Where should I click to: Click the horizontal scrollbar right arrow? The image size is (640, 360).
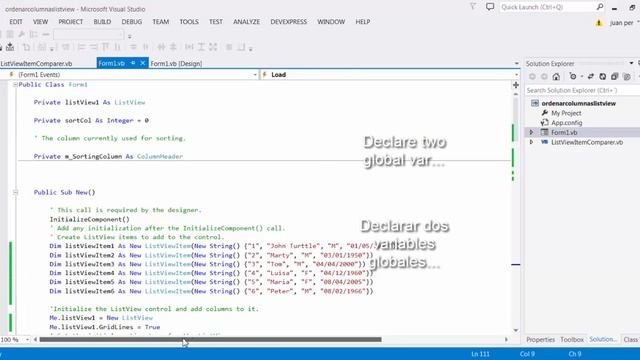click(507, 340)
